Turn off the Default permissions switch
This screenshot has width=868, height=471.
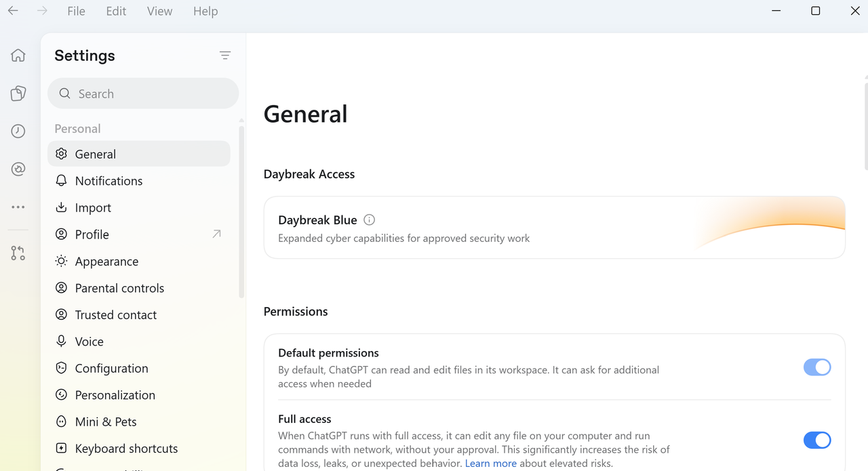point(817,367)
